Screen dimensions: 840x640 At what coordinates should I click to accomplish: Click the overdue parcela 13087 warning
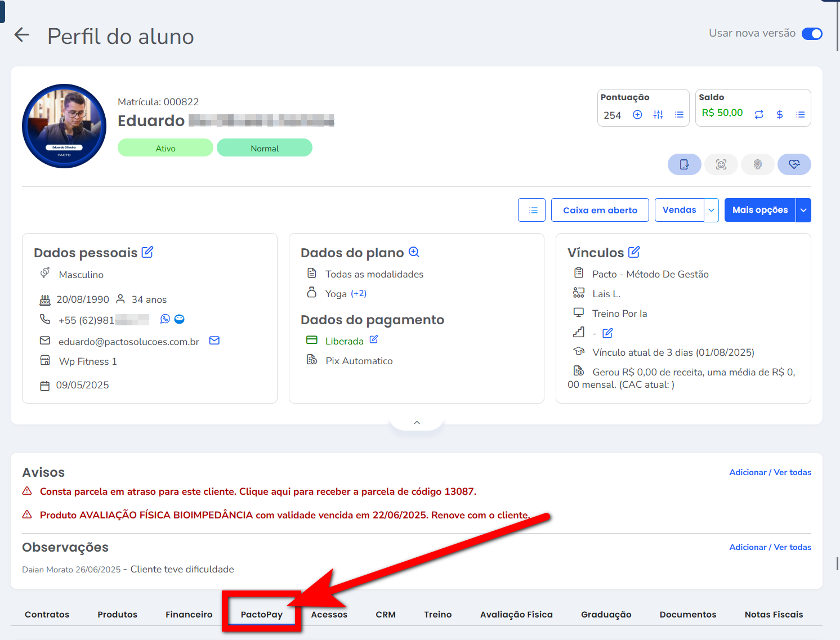(x=258, y=491)
